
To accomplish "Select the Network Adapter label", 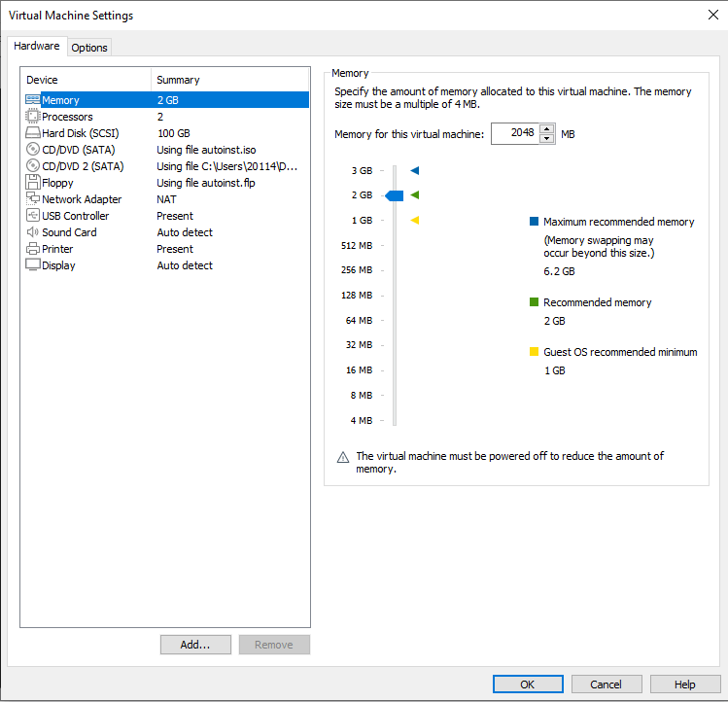I will point(82,199).
